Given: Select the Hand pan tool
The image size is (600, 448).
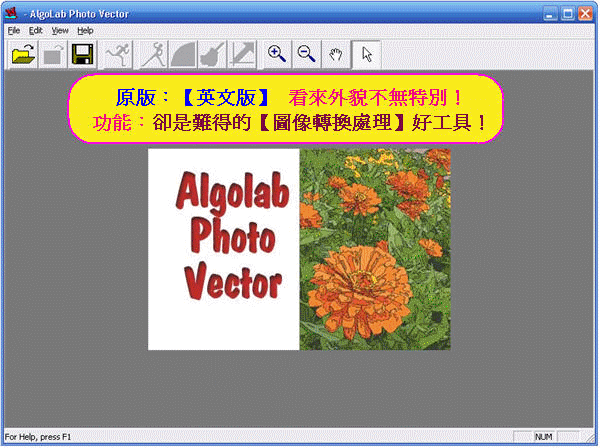Looking at the screenshot, I should pos(337,54).
